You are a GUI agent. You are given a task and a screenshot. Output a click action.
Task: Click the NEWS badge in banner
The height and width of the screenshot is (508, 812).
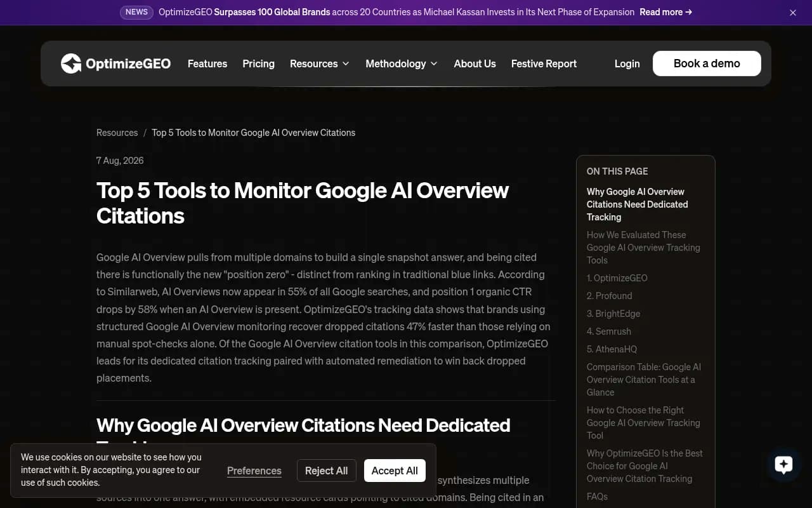pyautogui.click(x=136, y=12)
